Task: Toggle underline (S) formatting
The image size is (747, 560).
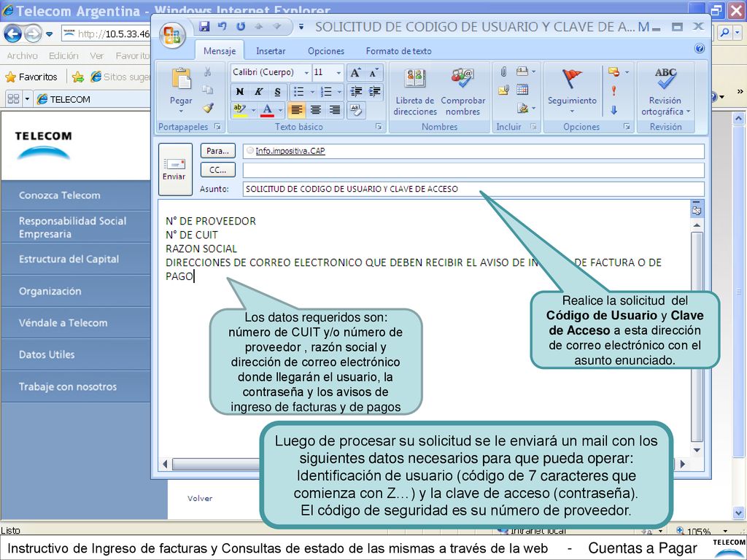Action: click(277, 91)
